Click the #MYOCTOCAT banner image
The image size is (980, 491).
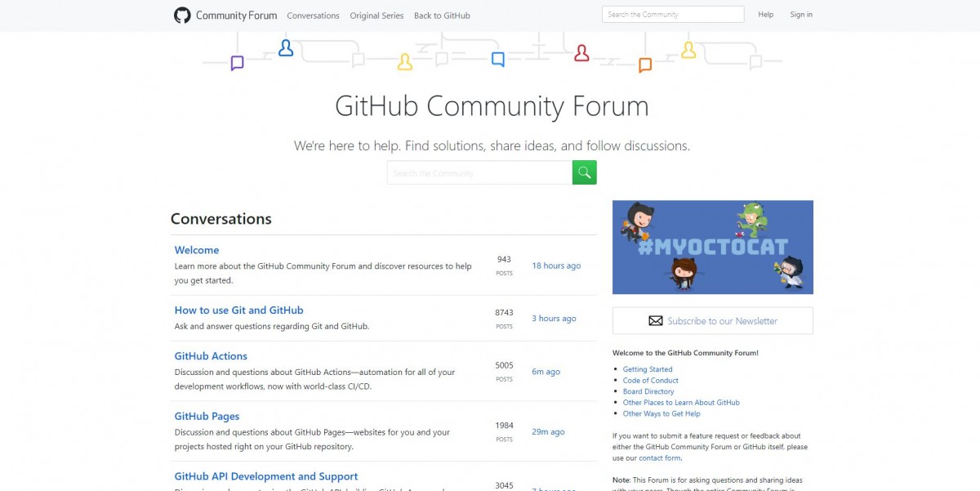(x=713, y=248)
